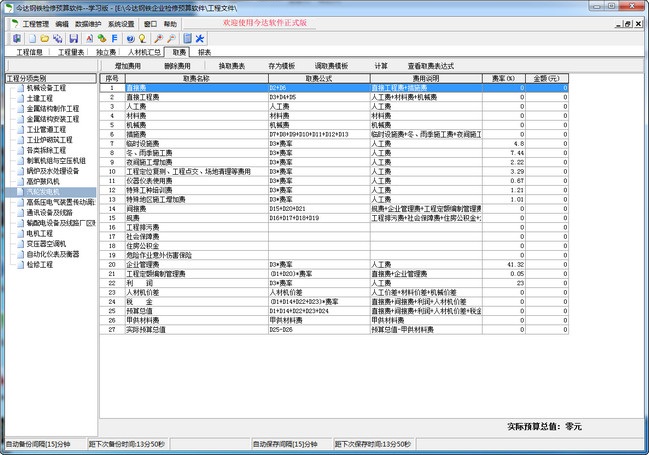Image resolution: width=649 pixels, height=455 pixels.
Task: Switch to the 报表 tab
Action: click(x=204, y=52)
